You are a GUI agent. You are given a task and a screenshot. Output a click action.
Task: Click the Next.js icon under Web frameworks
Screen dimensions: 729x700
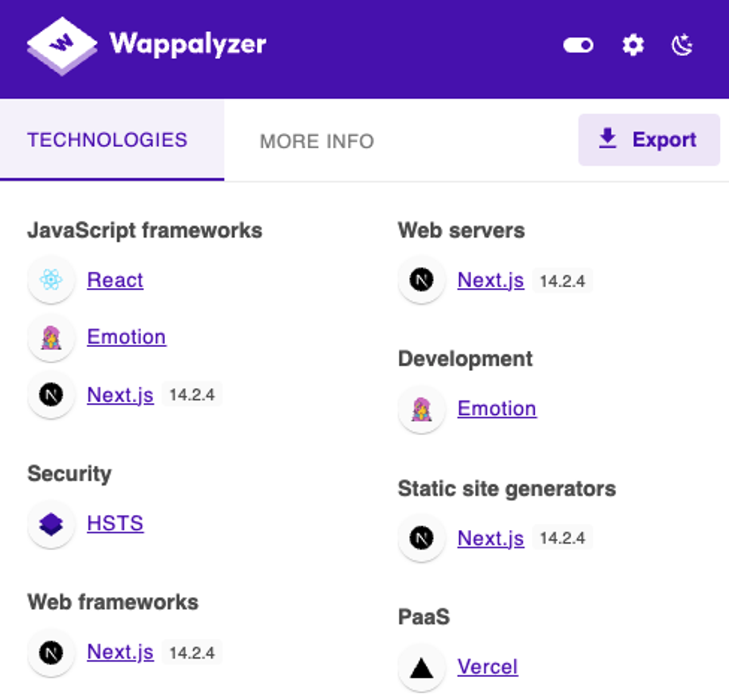click(x=51, y=653)
